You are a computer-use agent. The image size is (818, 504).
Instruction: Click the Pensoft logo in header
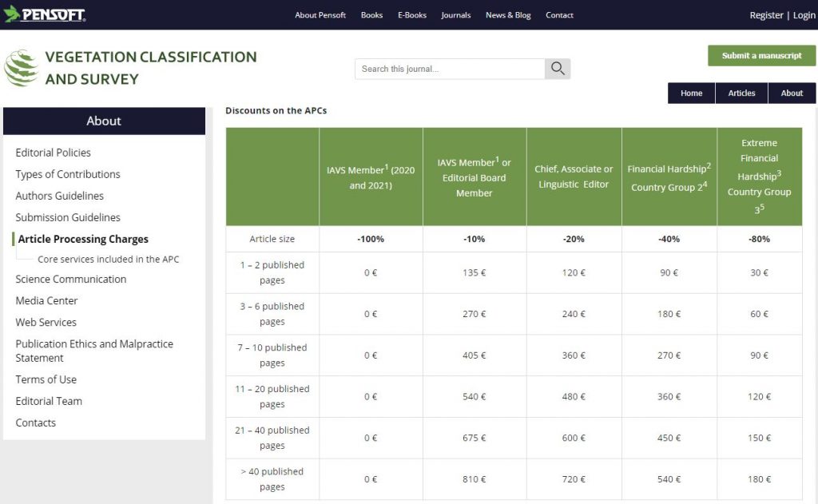(x=44, y=15)
